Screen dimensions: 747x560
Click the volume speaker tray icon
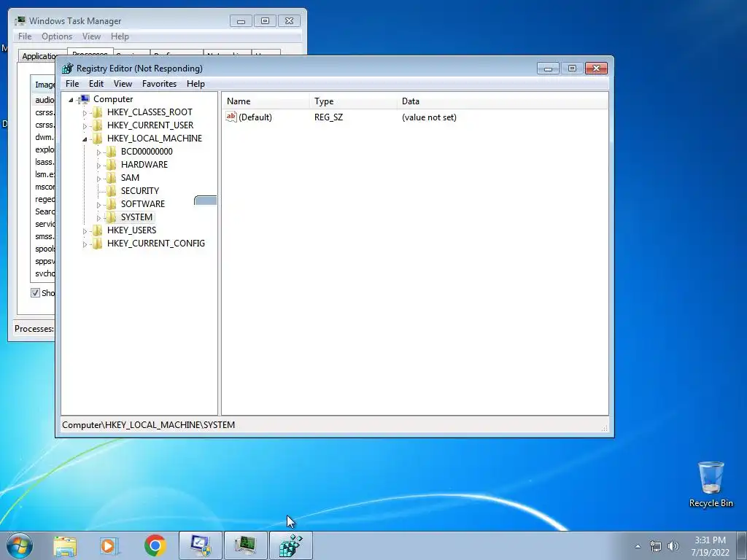pyautogui.click(x=673, y=546)
